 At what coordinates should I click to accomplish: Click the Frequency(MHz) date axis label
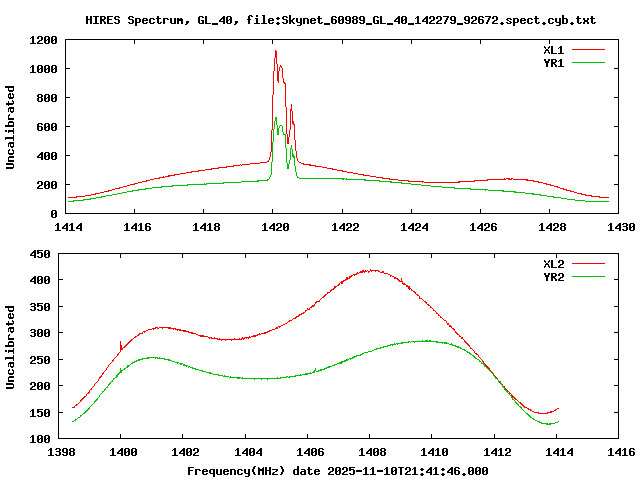coord(338,470)
